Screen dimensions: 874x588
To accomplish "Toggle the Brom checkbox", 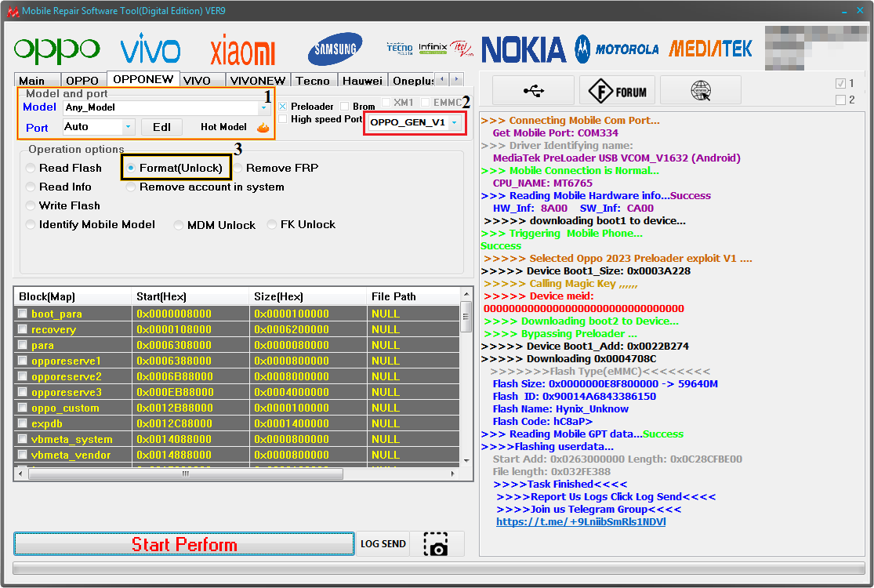I will point(344,107).
